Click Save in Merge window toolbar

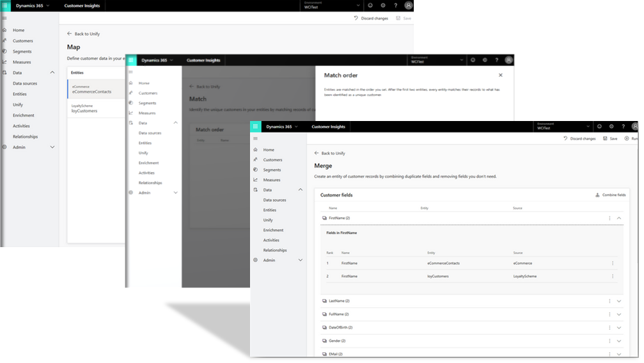tap(610, 138)
